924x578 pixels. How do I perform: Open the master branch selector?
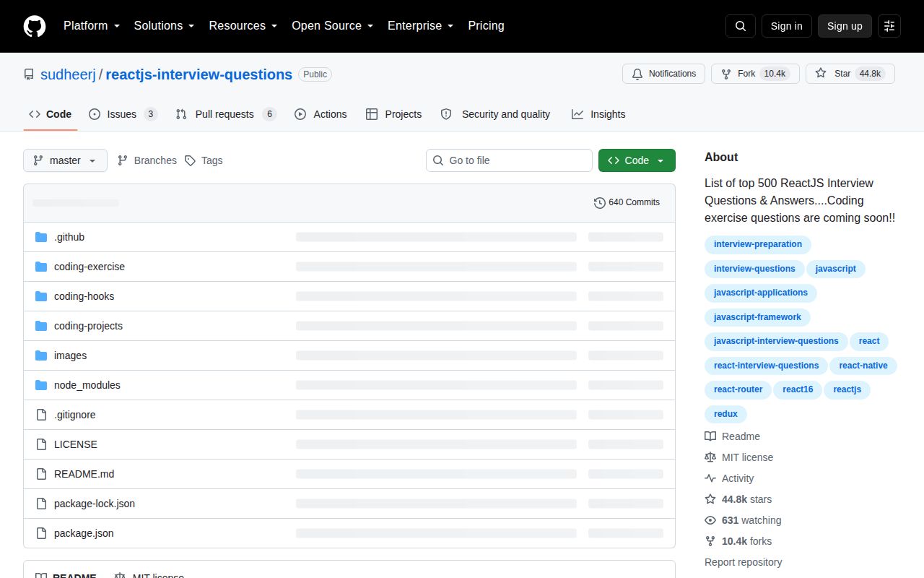click(65, 160)
